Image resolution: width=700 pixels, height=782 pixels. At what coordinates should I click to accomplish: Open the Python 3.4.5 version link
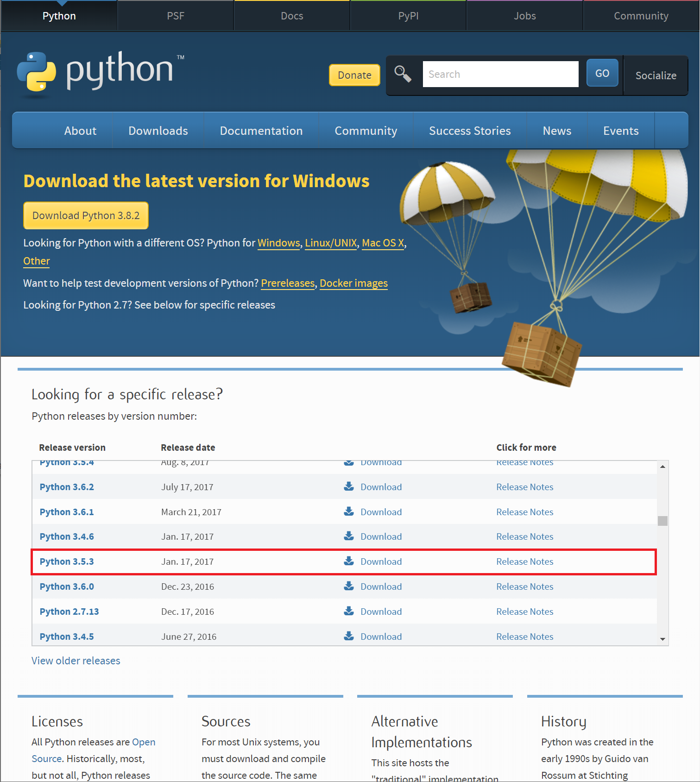[67, 637]
